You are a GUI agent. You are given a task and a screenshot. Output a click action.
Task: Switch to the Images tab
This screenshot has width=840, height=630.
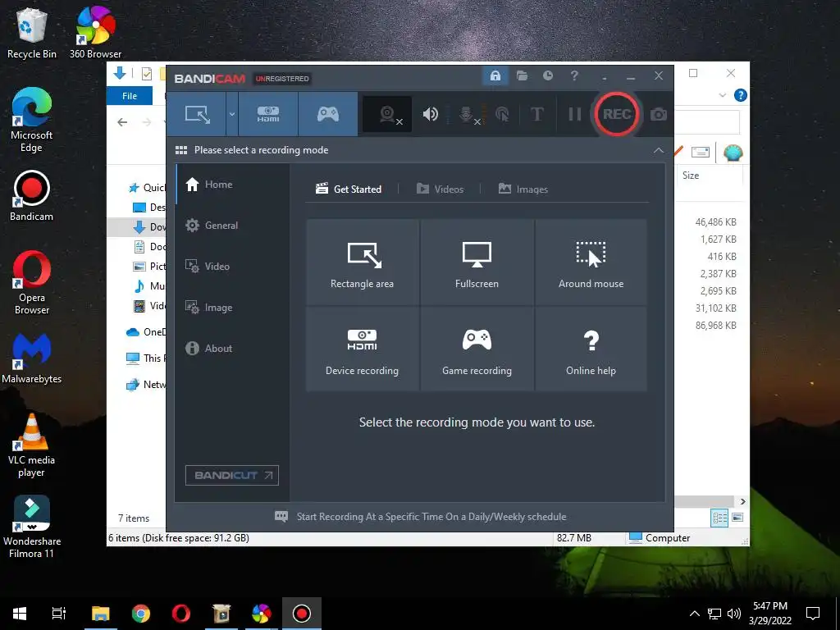tap(523, 189)
